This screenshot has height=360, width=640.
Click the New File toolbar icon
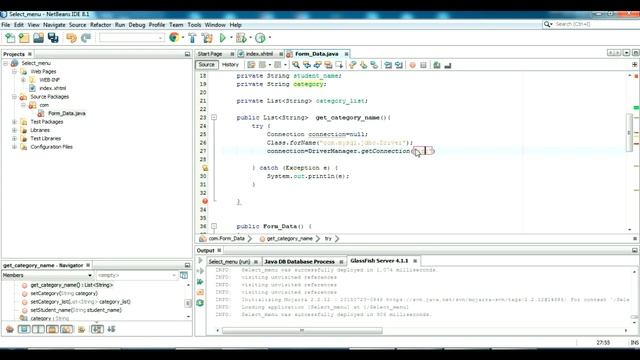tap(10, 38)
